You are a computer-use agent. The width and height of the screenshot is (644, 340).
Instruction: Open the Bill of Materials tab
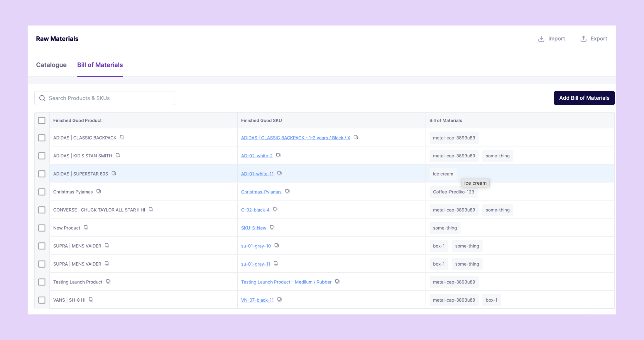pyautogui.click(x=100, y=65)
